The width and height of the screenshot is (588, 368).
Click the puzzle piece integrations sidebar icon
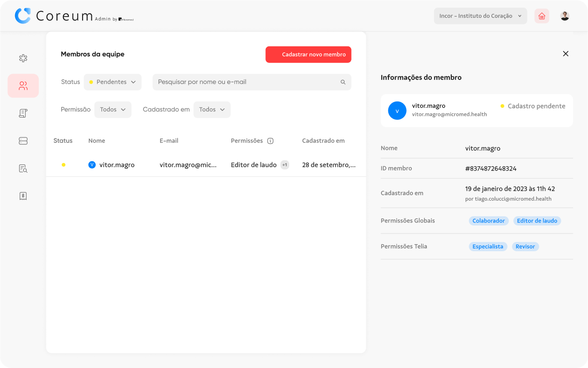(x=23, y=58)
